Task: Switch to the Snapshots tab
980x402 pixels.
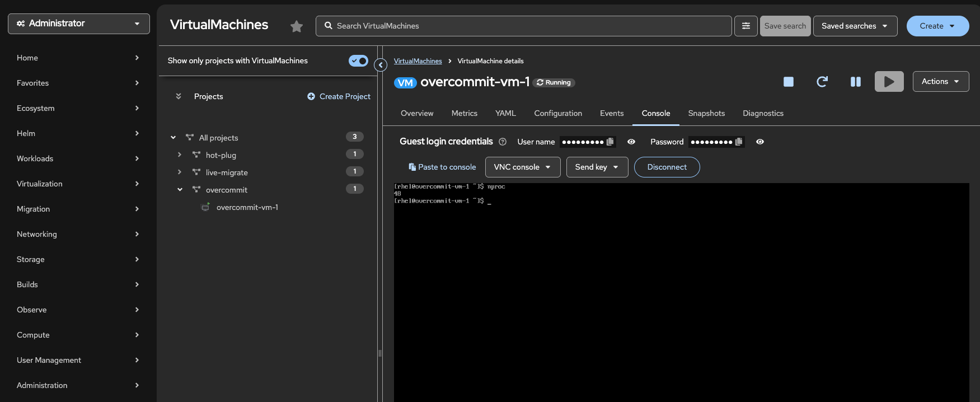Action: click(x=706, y=113)
